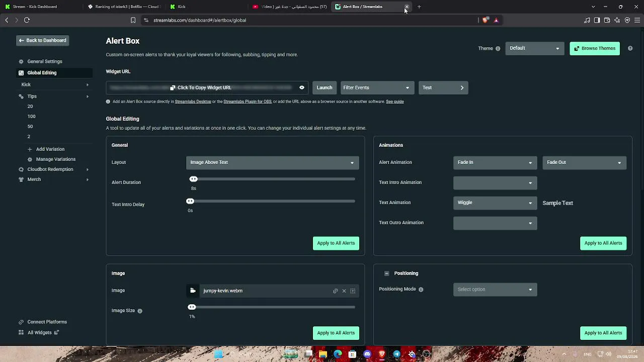Screen dimensions: 644x362
Task: Open the browser main menu icon
Action: [637, 20]
